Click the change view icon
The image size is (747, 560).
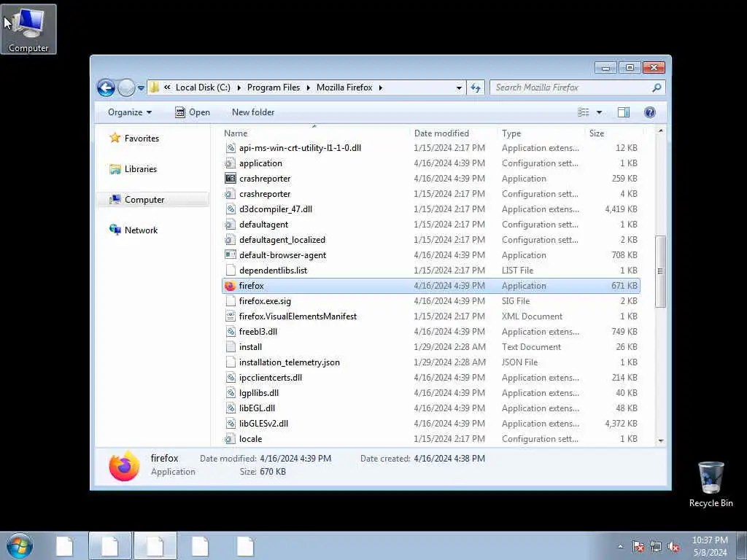[584, 112]
